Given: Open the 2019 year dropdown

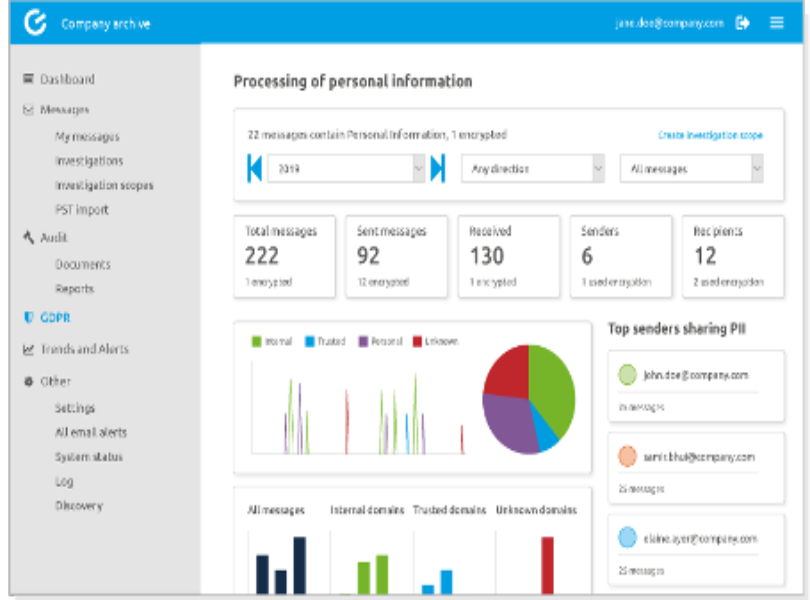Looking at the screenshot, I should tap(346, 169).
